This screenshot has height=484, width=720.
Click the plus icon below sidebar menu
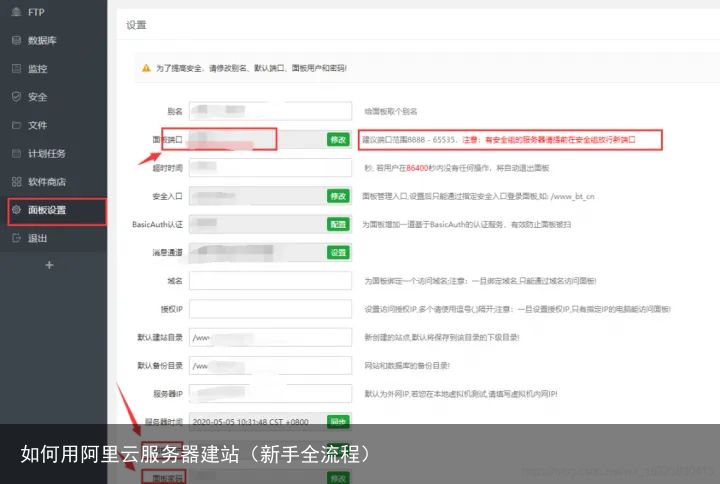click(50, 265)
